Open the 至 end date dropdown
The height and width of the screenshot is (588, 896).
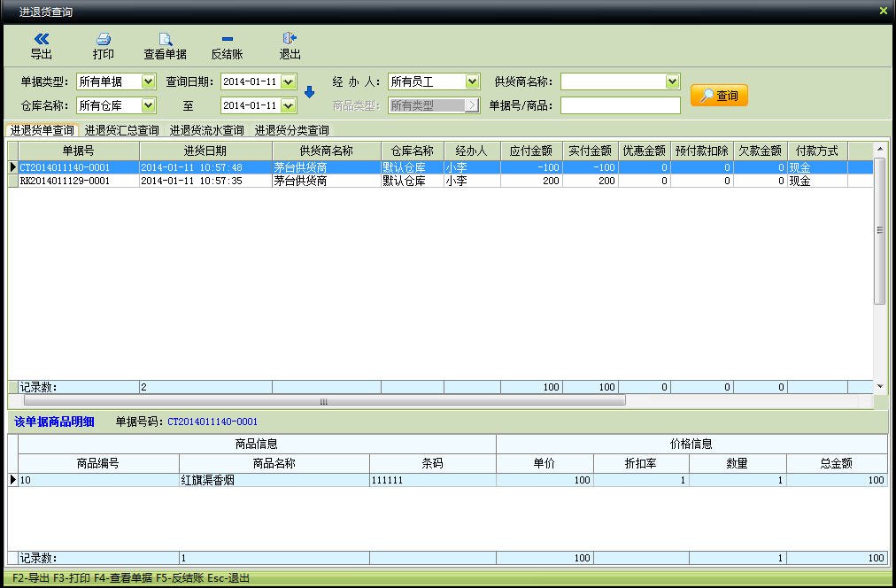coord(289,105)
